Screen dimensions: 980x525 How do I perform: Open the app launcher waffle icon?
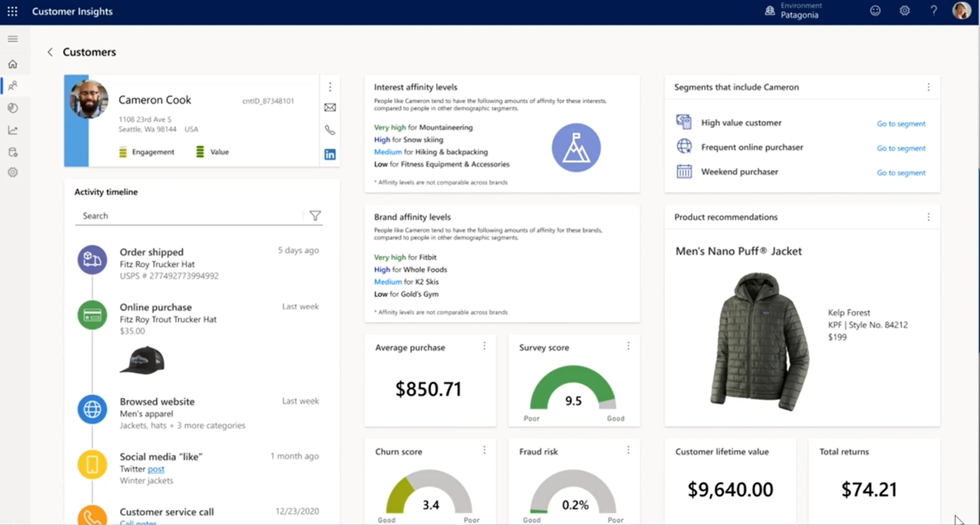(12, 11)
